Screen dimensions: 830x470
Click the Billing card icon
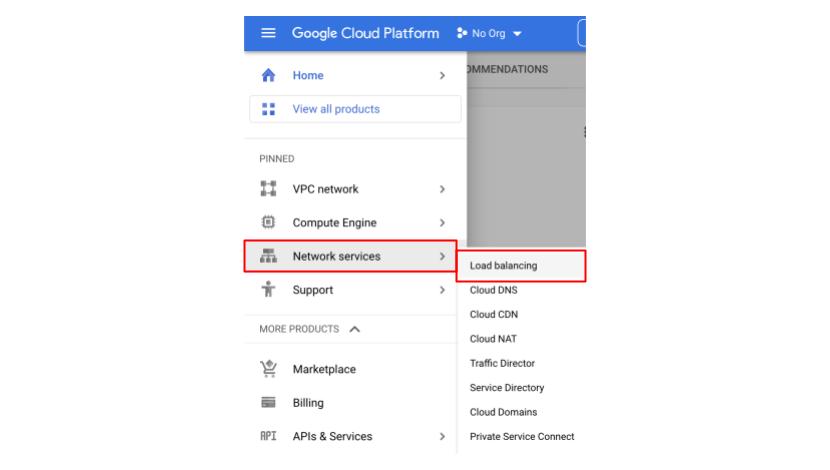(x=268, y=402)
